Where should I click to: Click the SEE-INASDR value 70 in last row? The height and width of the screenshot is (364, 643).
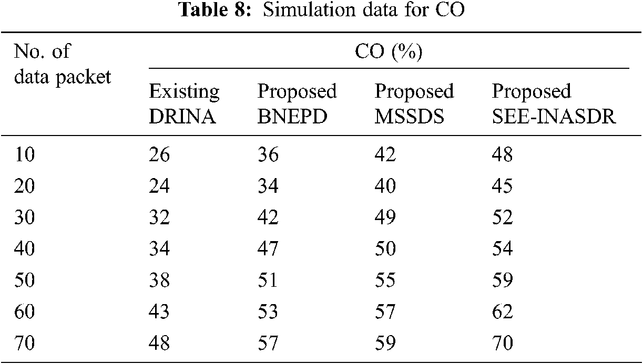coord(502,344)
